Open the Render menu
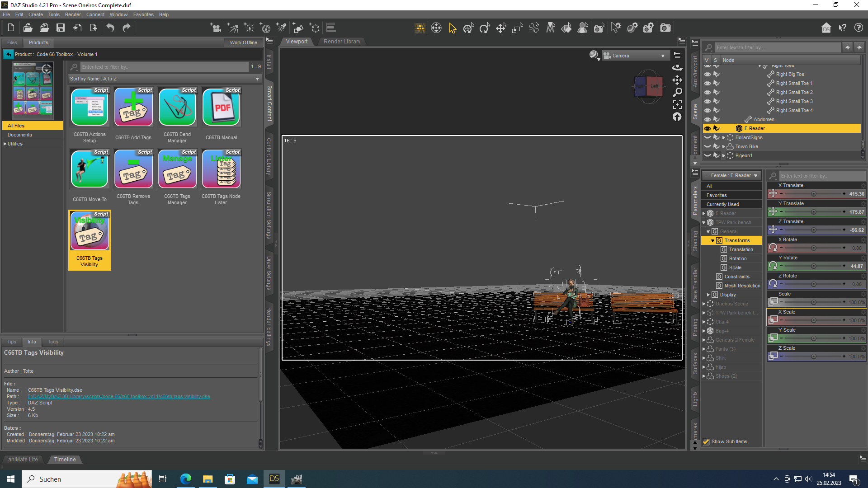Viewport: 868px width, 488px height. (72, 14)
